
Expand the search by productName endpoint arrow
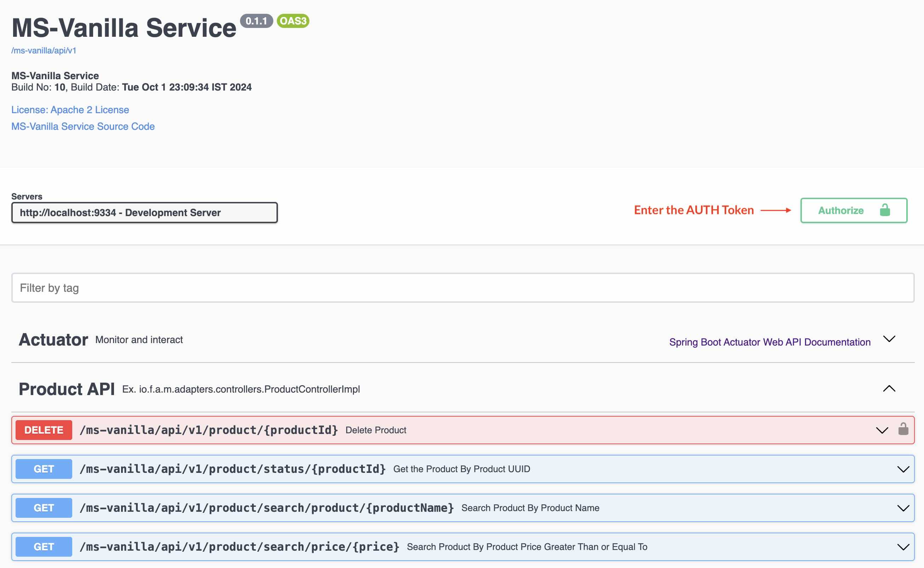pos(903,508)
